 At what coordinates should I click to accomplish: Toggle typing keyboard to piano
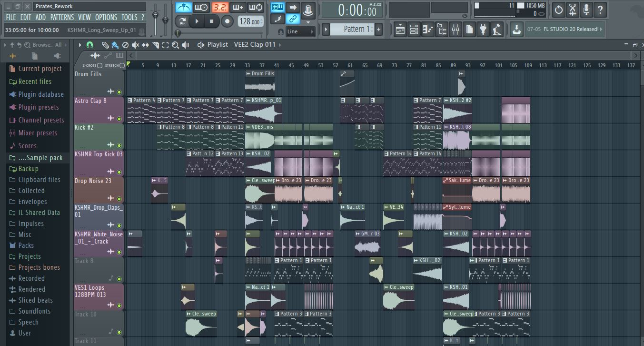pos(278,7)
